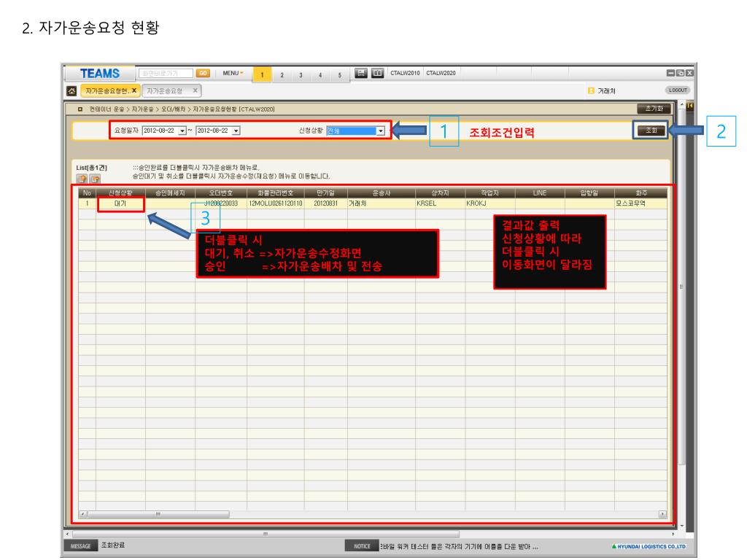Click the 대기 status cell in row 1
The image size is (747, 560).
click(120, 203)
